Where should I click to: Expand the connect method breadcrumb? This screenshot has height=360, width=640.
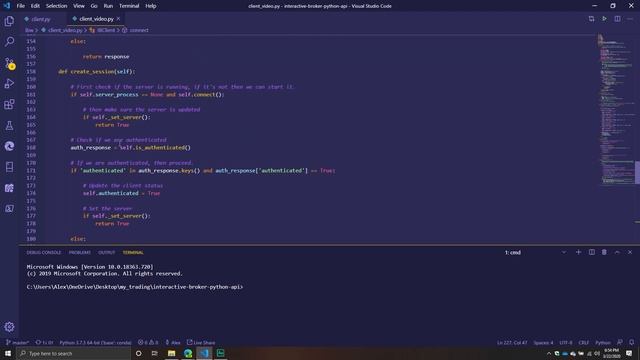139,30
